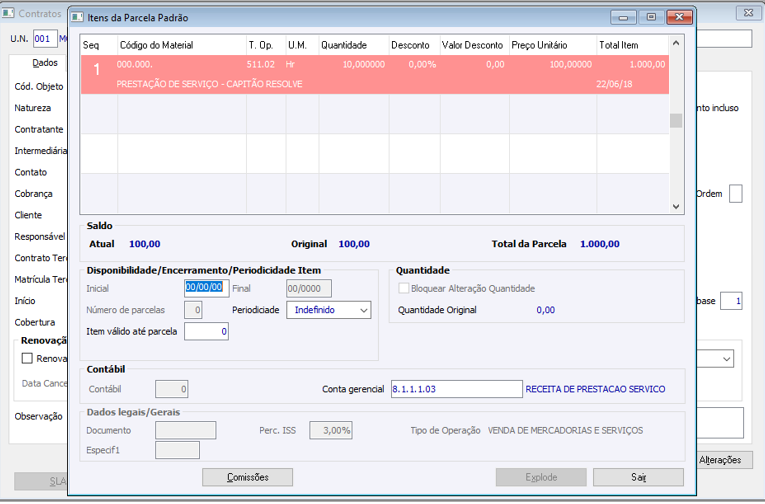Viewport: 765px width, 504px height.
Task: Click the Total Item column header
Action: 633,45
